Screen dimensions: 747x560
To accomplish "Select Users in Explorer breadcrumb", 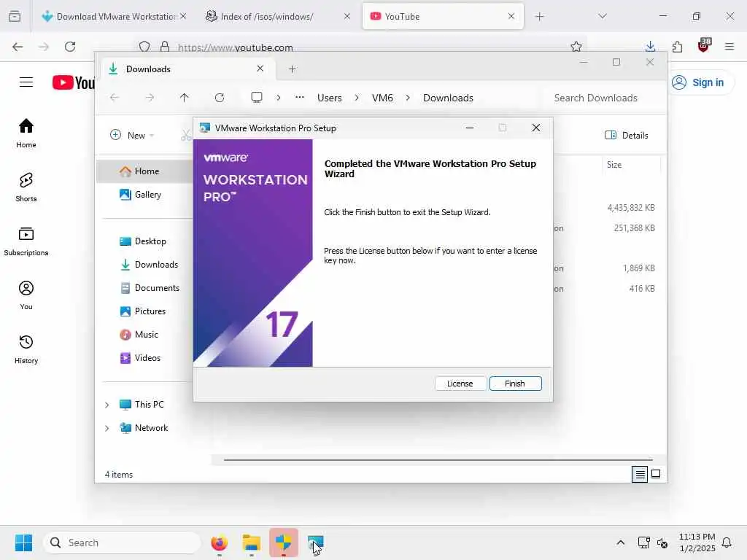I will pos(329,98).
